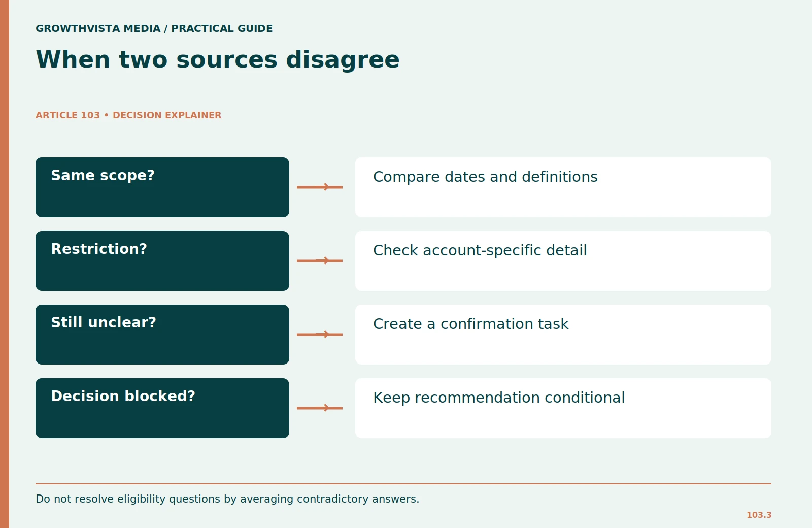Screen dimensions: 812x528
Task: Click the footer note about averaging contradictory answers
Action: tap(227, 499)
